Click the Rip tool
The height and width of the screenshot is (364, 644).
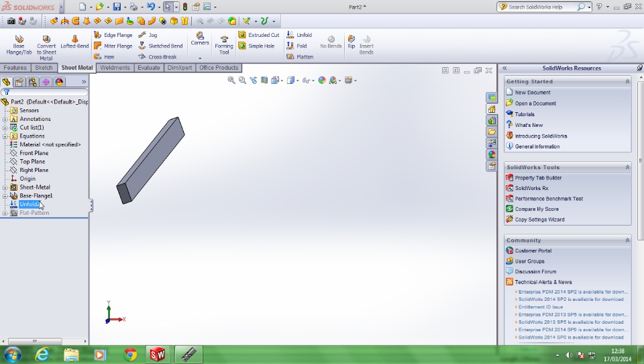point(351,42)
